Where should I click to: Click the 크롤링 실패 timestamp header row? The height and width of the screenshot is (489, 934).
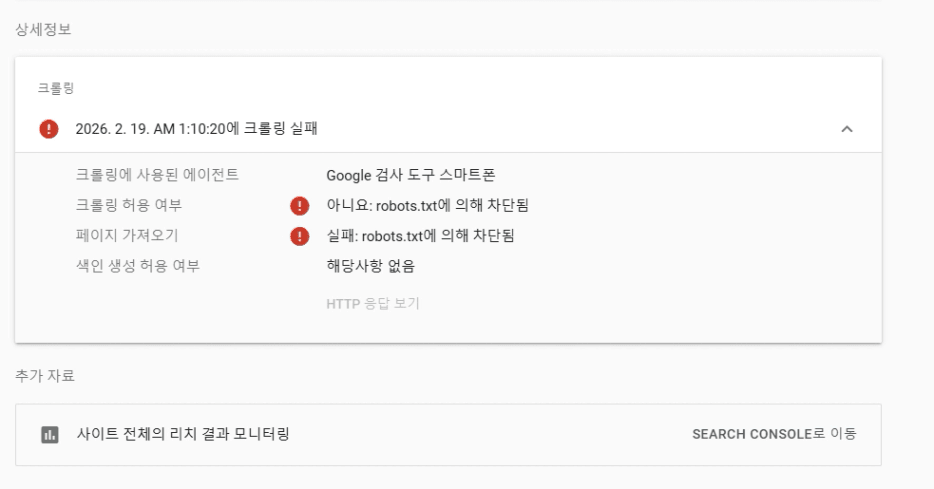[x=197, y=129]
